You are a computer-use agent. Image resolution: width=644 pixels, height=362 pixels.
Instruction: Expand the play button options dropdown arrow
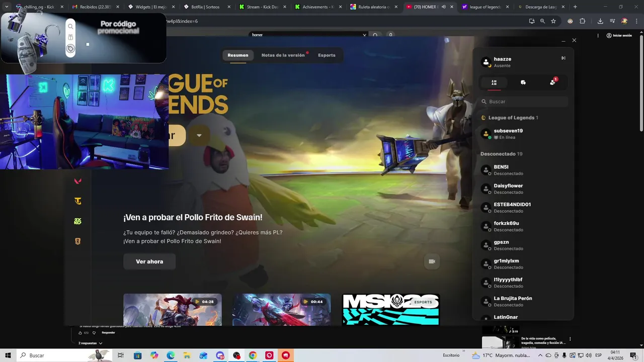coord(199,135)
